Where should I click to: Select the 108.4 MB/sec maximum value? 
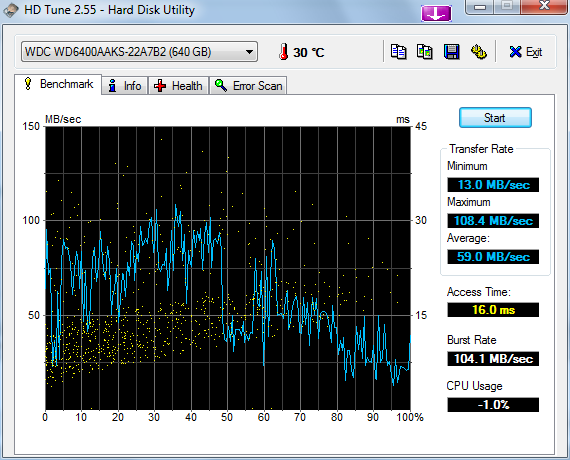493,221
